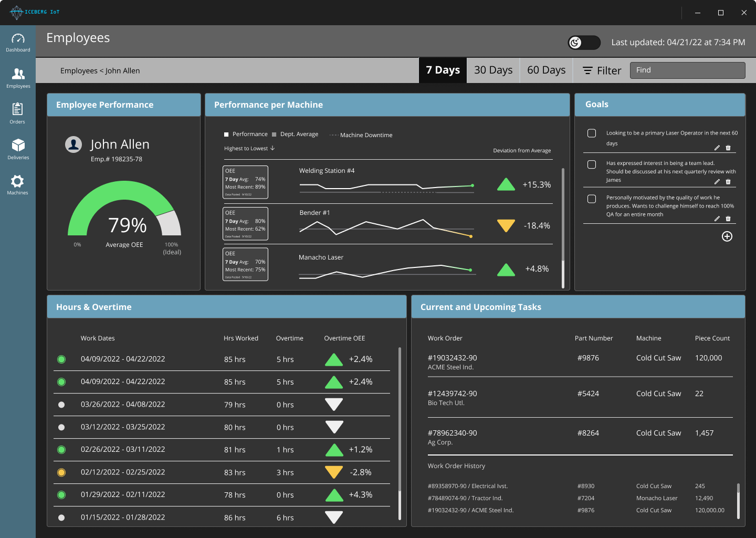Edit the 100% QA goal with the pencil icon
The image size is (756, 538).
[717, 219]
